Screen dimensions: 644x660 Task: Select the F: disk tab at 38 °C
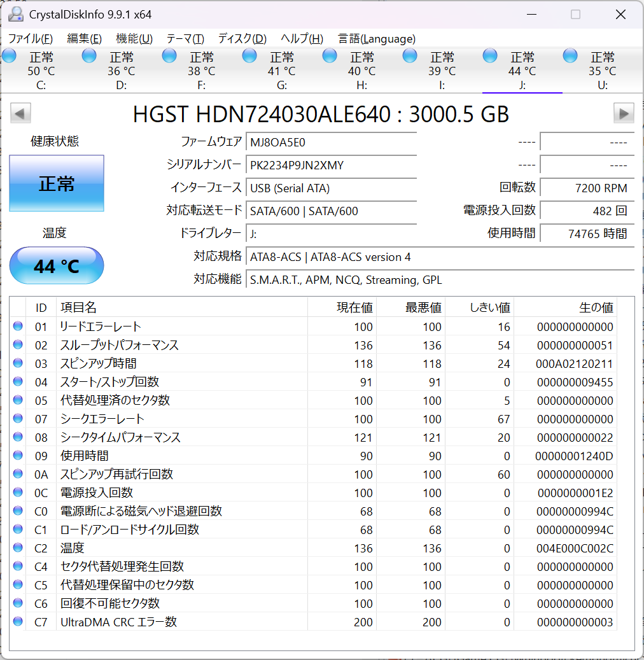[201, 70]
